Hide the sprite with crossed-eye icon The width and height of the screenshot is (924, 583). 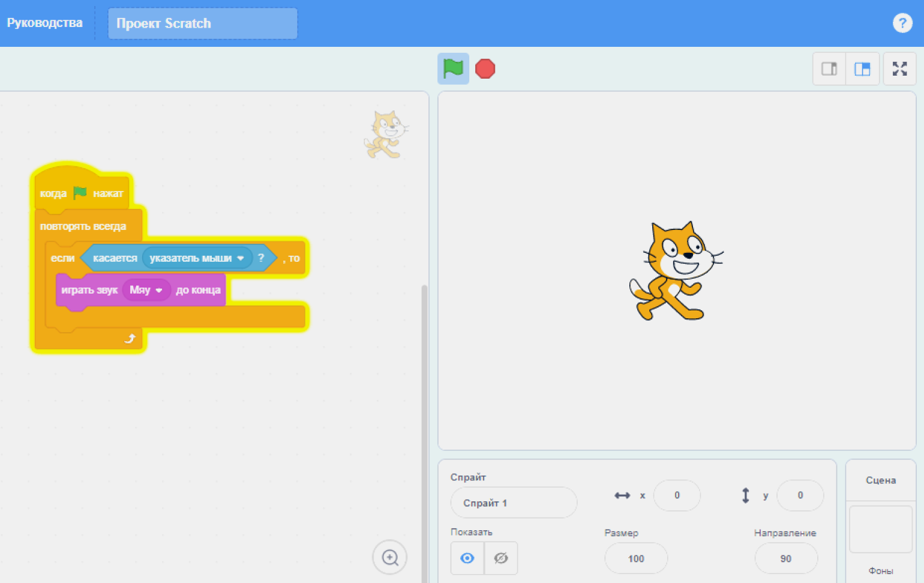pyautogui.click(x=501, y=558)
